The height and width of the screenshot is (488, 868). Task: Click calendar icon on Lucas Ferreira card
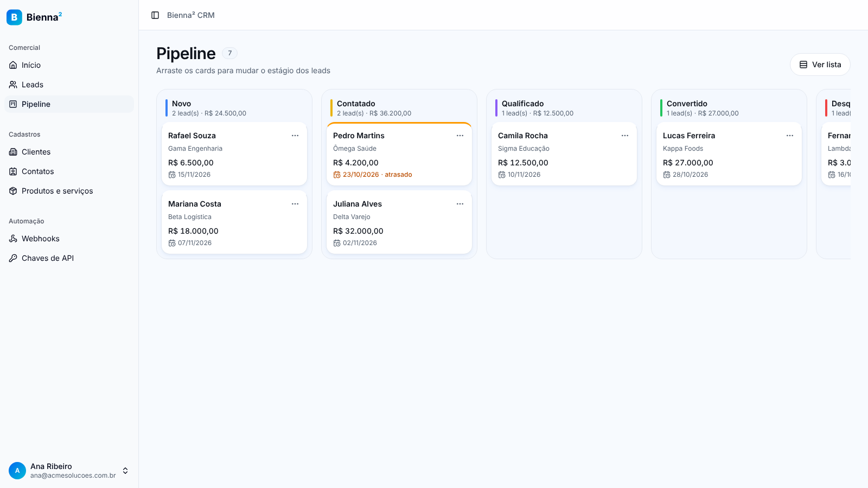tap(667, 175)
